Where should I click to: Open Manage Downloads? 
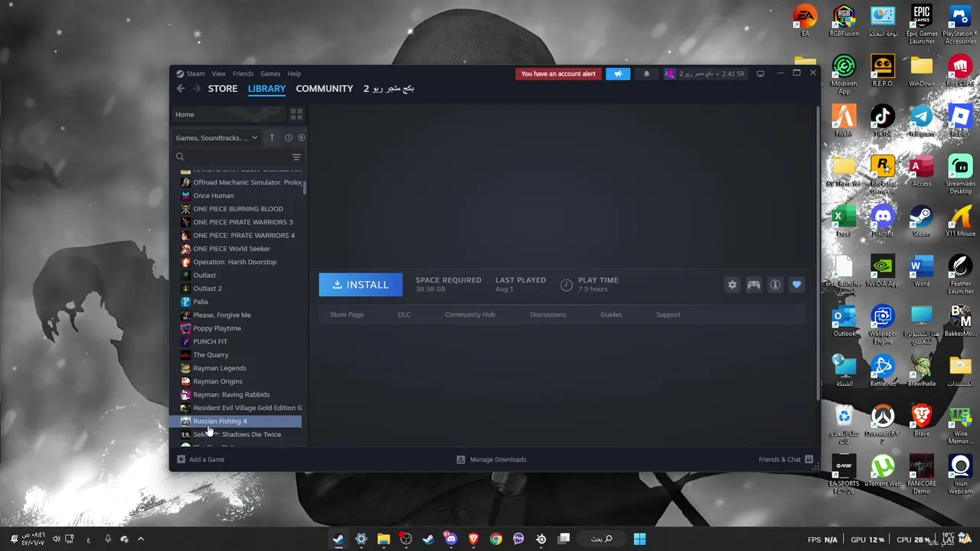(x=492, y=460)
